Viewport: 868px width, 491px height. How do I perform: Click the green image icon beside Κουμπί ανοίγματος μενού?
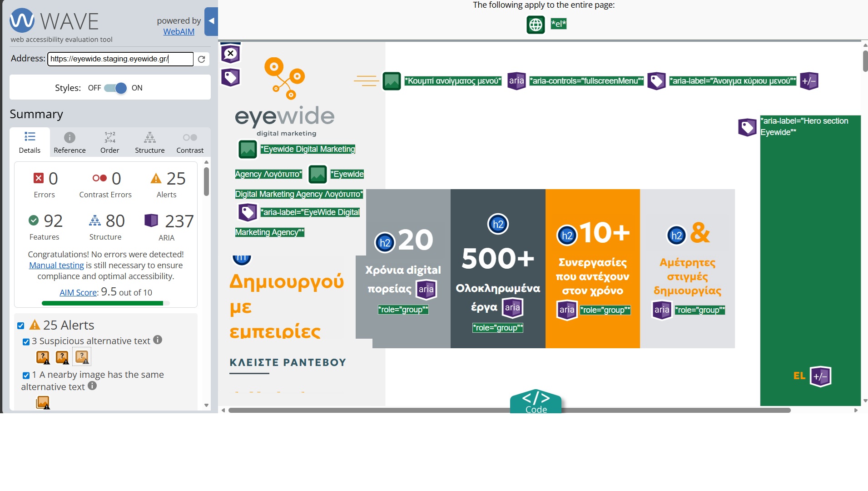(392, 81)
